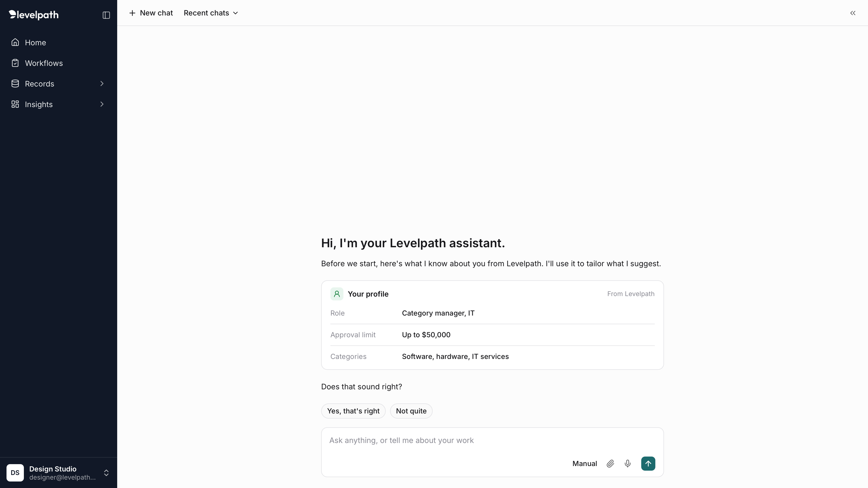
Task: Click the Categories row label
Action: point(348,356)
